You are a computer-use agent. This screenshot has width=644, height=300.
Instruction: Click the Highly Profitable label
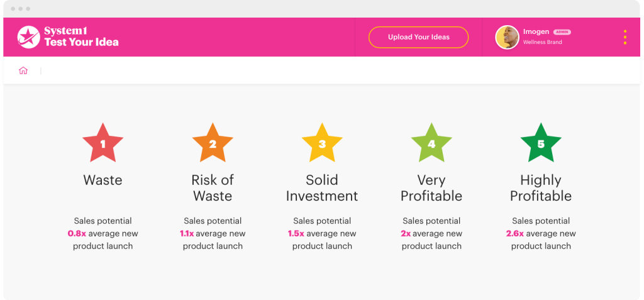click(x=541, y=188)
